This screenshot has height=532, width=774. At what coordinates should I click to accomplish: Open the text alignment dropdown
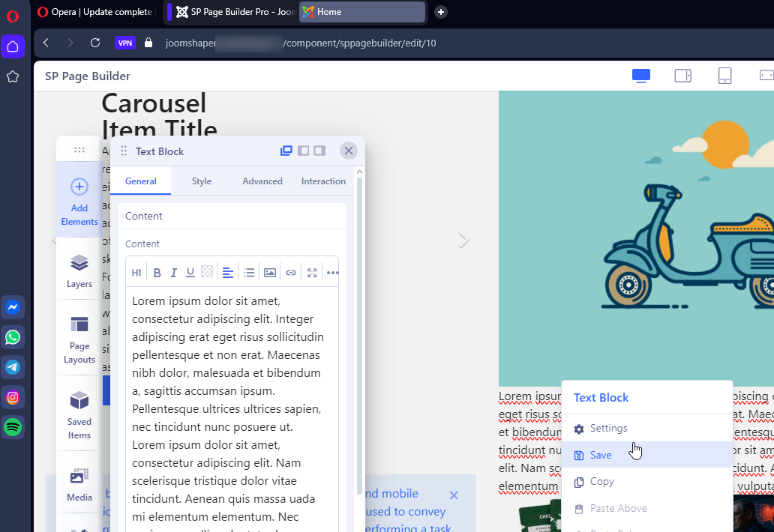point(228,273)
